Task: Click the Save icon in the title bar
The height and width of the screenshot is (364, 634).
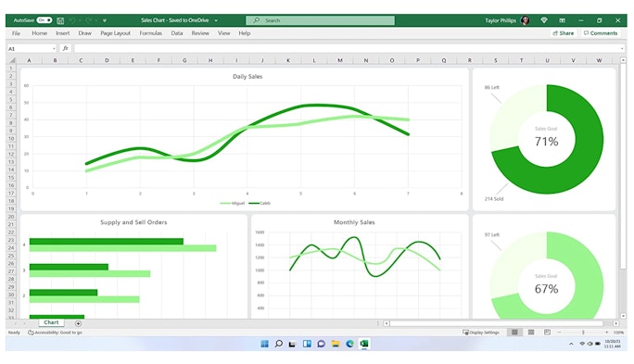Action: (60, 20)
